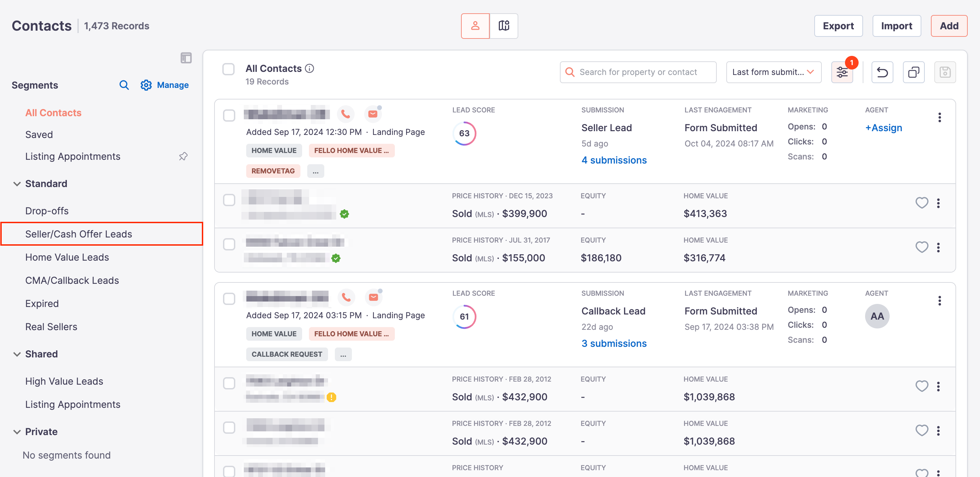This screenshot has width=980, height=477.
Task: Open the Expired segment
Action: point(42,304)
